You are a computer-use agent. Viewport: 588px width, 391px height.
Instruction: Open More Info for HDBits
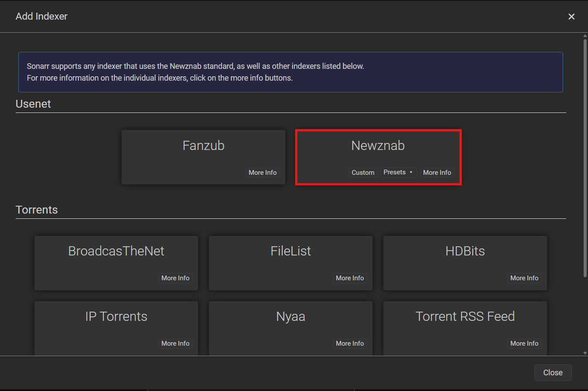(524, 278)
